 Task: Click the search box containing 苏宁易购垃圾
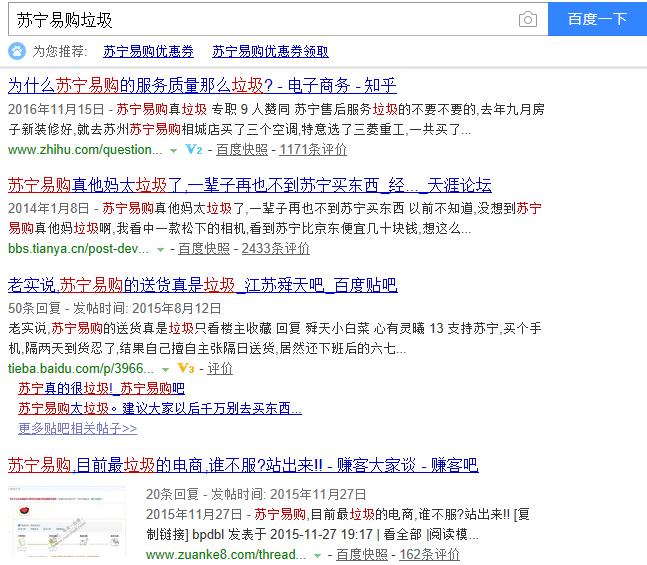pyautogui.click(x=278, y=19)
